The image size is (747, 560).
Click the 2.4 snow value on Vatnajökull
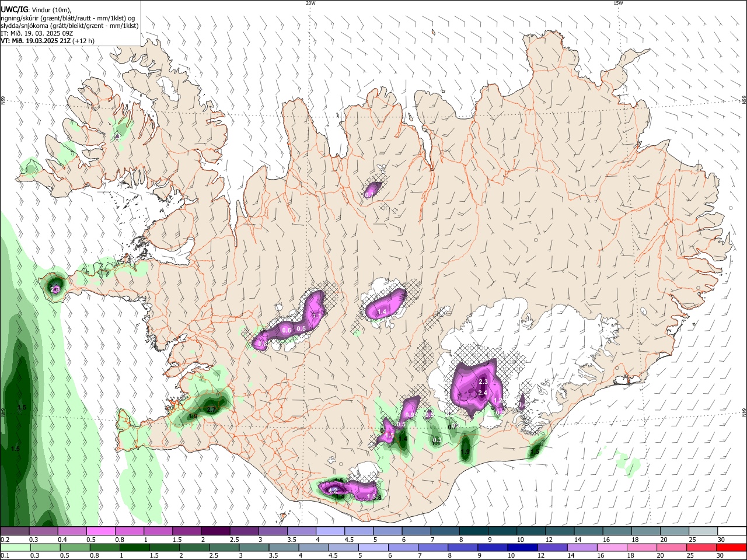483,393
